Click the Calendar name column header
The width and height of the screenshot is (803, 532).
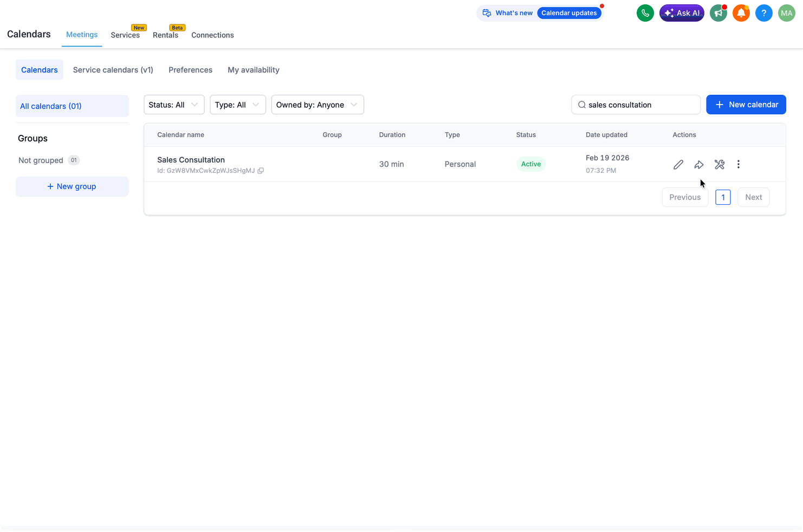tap(180, 135)
